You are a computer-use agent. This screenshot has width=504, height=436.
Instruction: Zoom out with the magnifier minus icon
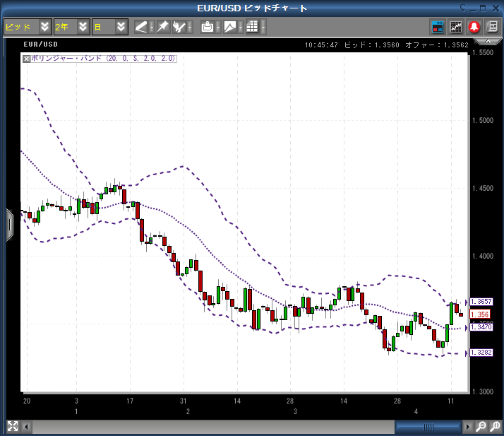(x=481, y=427)
